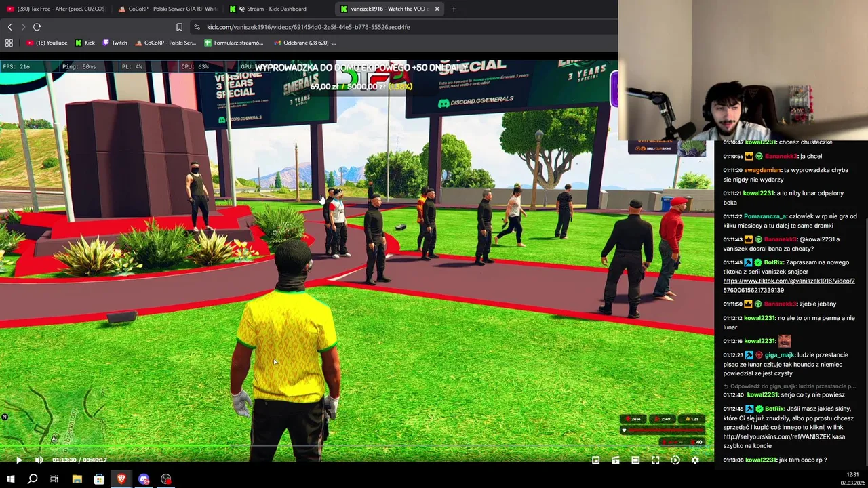Click BotRix username at 01:11:45

click(x=774, y=262)
